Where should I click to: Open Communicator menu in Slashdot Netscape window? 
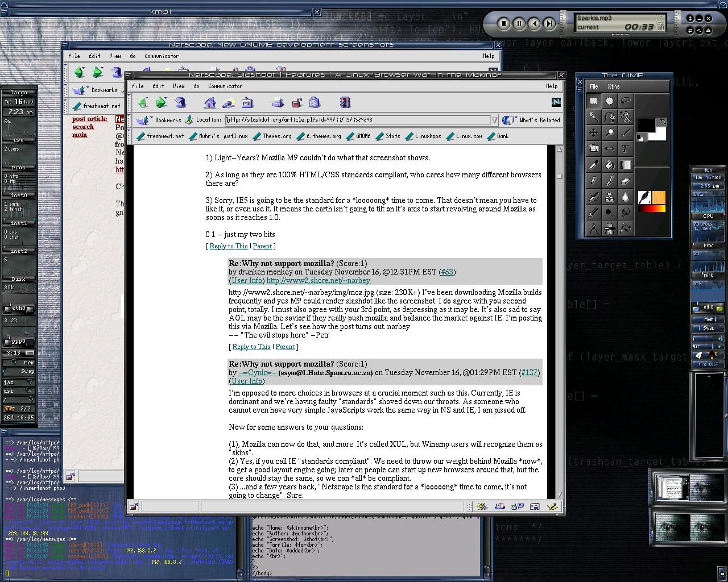tap(225, 86)
